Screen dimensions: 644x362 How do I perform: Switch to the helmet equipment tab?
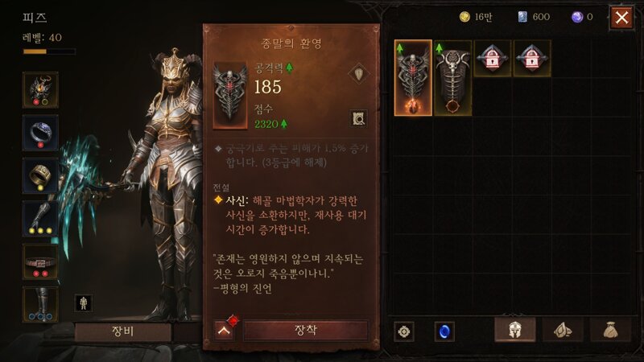click(515, 329)
